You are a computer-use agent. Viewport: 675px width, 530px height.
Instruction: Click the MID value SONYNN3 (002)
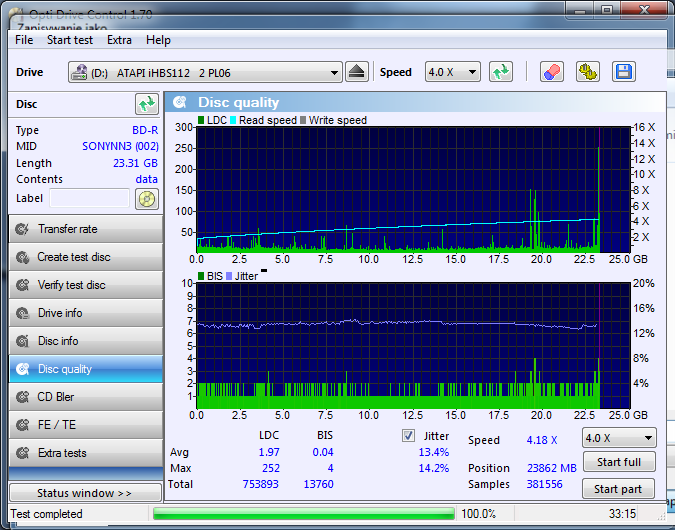(x=120, y=146)
